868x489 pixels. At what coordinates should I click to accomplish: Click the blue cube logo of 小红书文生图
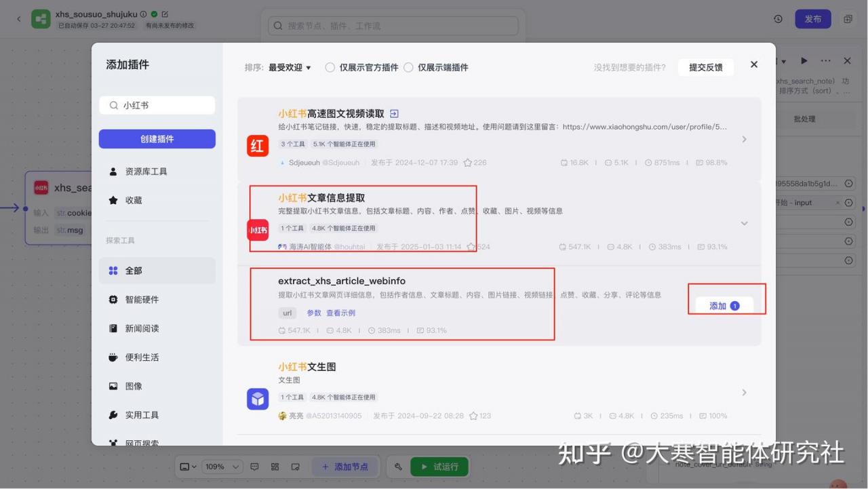pyautogui.click(x=258, y=399)
